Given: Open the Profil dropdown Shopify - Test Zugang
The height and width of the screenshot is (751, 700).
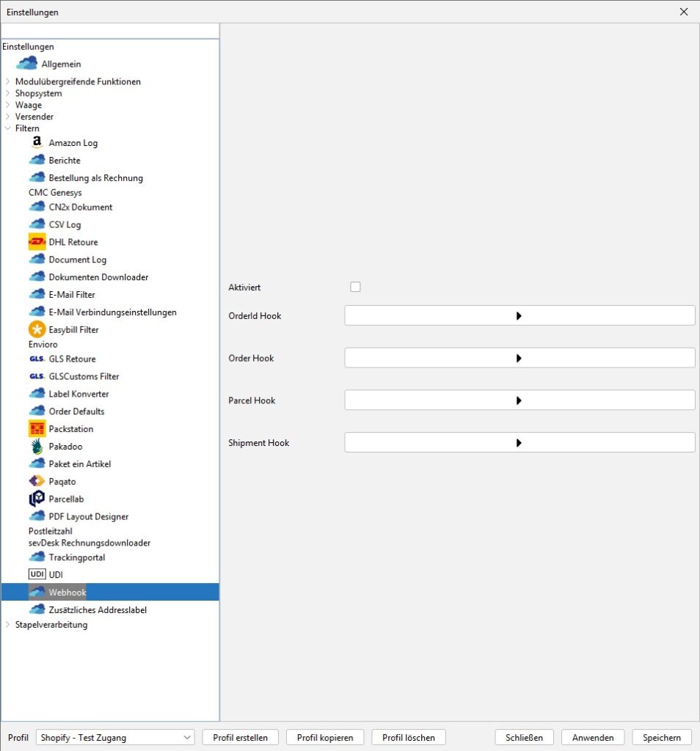Looking at the screenshot, I should coord(115,738).
